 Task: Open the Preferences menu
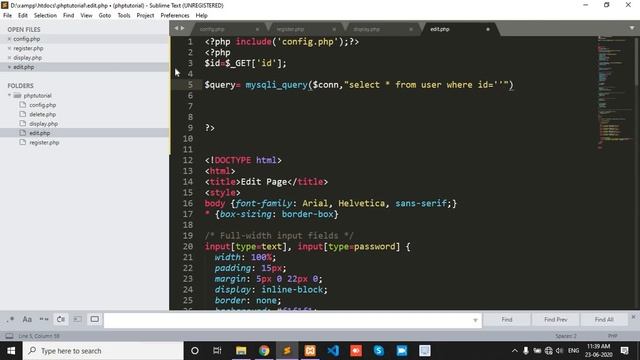tap(175, 16)
